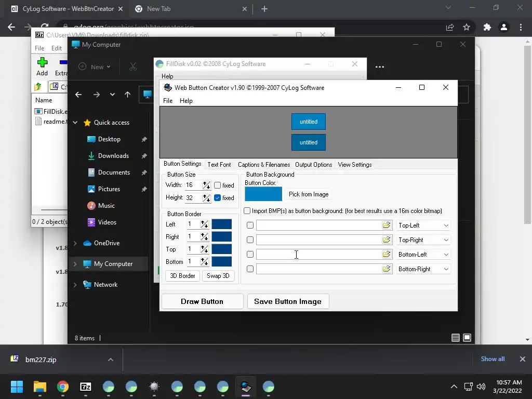
Task: Open the New dropdown in explorer toolbar
Action: [x=95, y=67]
